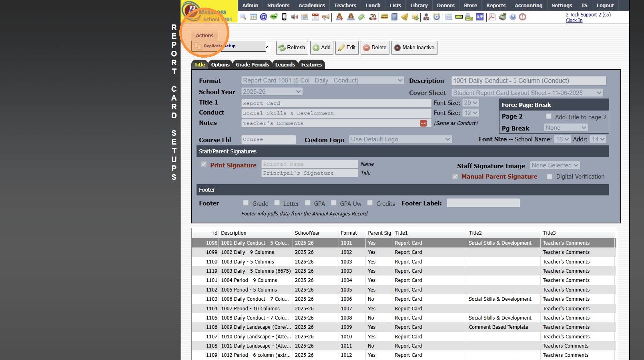The width and height of the screenshot is (644, 360).
Task: Click the mobile phone icon in toolbar
Action: (284, 17)
